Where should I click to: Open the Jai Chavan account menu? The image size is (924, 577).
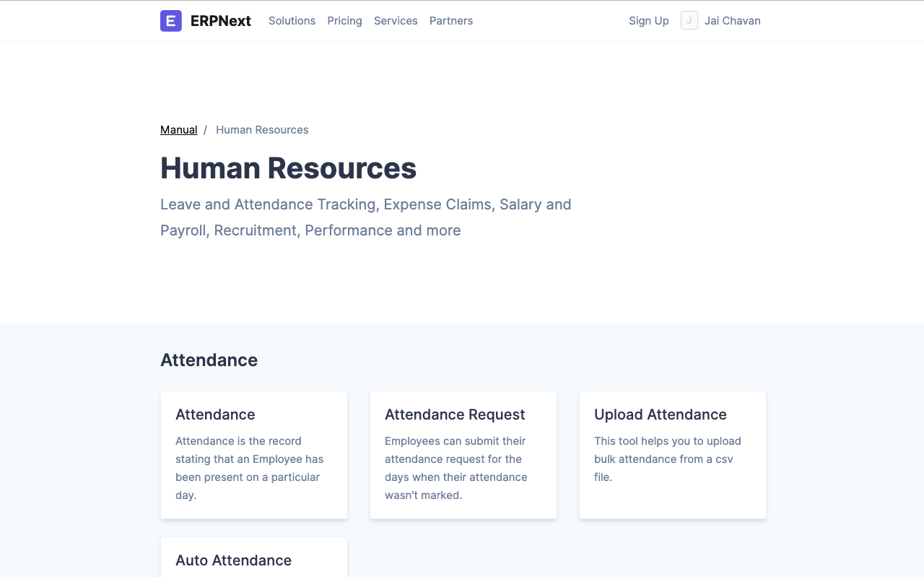[x=732, y=21]
